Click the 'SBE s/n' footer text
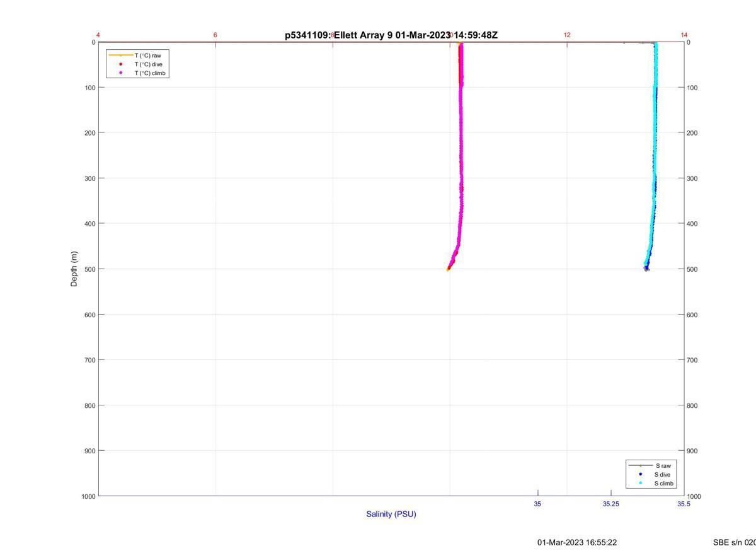This screenshot has height=558, width=756. tap(734, 542)
